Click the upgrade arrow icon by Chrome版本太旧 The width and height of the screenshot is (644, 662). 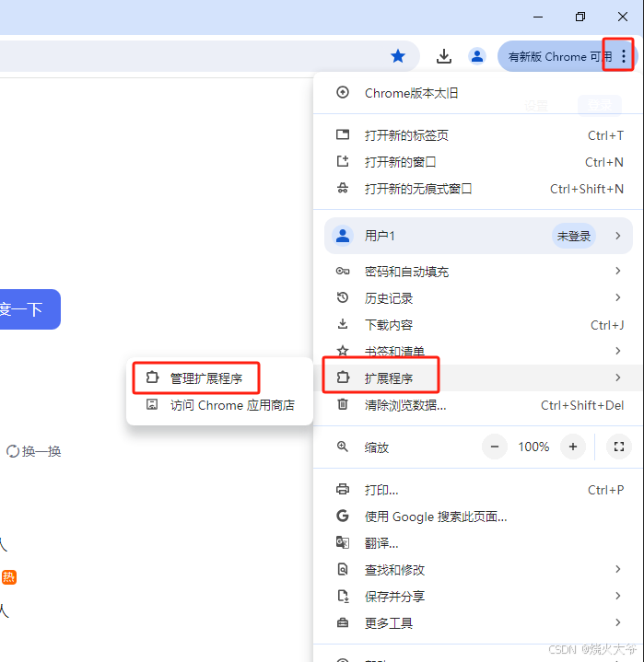343,92
